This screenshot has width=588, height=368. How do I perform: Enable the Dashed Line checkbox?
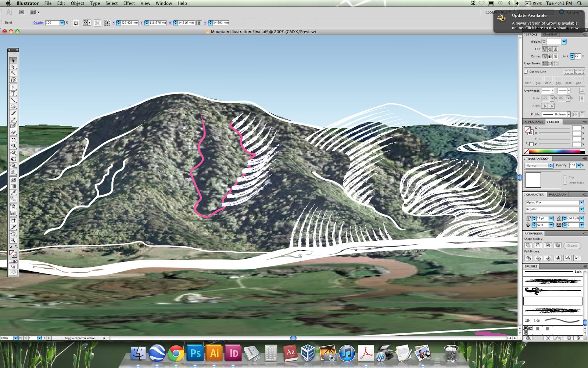pyautogui.click(x=526, y=72)
